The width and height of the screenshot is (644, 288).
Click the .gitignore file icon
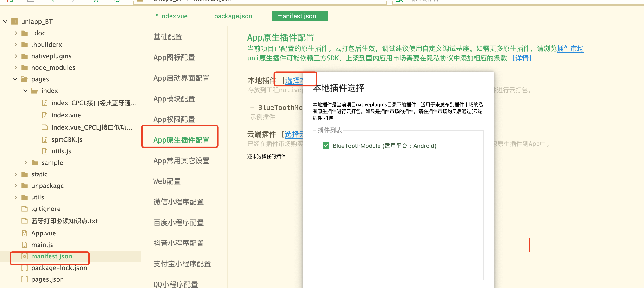click(25, 209)
